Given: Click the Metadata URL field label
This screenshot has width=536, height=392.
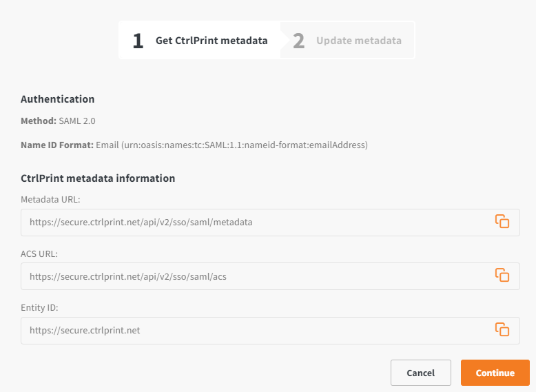Looking at the screenshot, I should (x=50, y=199).
